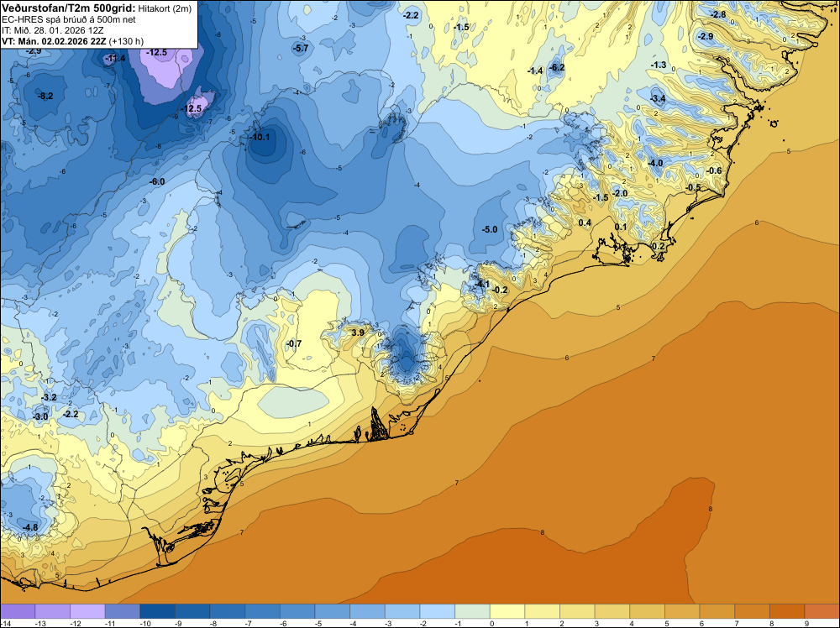Click the legend color swatch above -1
Screen dimensions: 840x628
pyautogui.click(x=472, y=611)
